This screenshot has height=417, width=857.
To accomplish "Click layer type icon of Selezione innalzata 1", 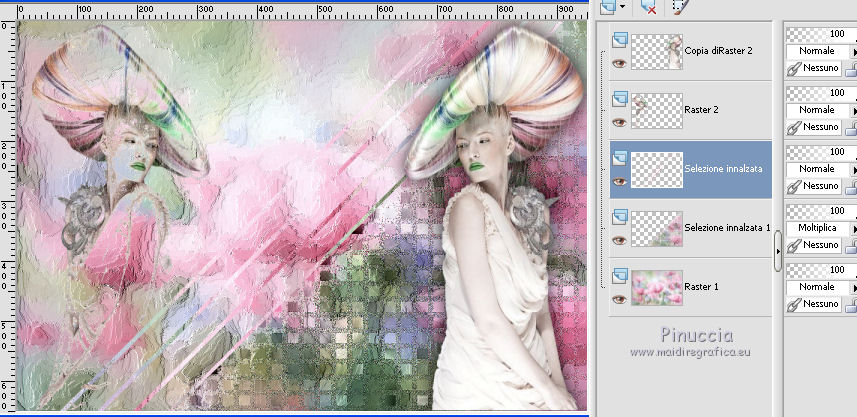I will pos(620,217).
